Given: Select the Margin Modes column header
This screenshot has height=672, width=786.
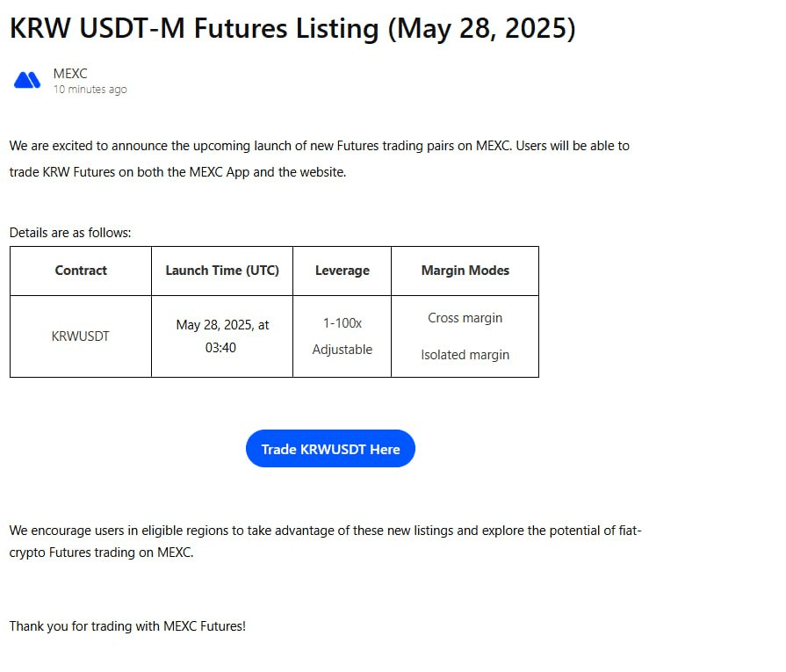Looking at the screenshot, I should coord(465,271).
